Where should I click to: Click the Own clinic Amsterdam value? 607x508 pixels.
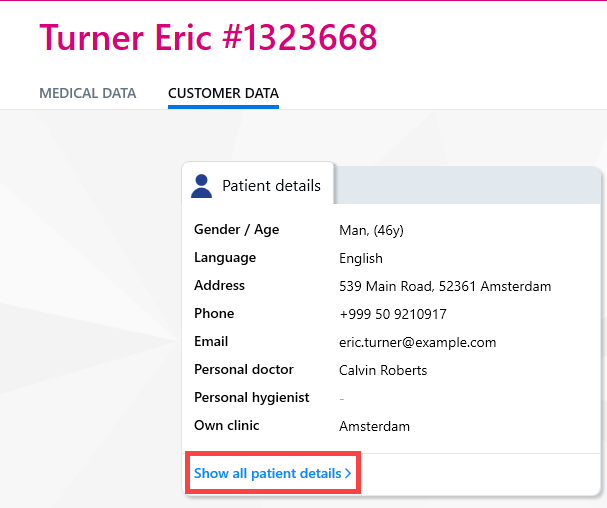(x=374, y=426)
